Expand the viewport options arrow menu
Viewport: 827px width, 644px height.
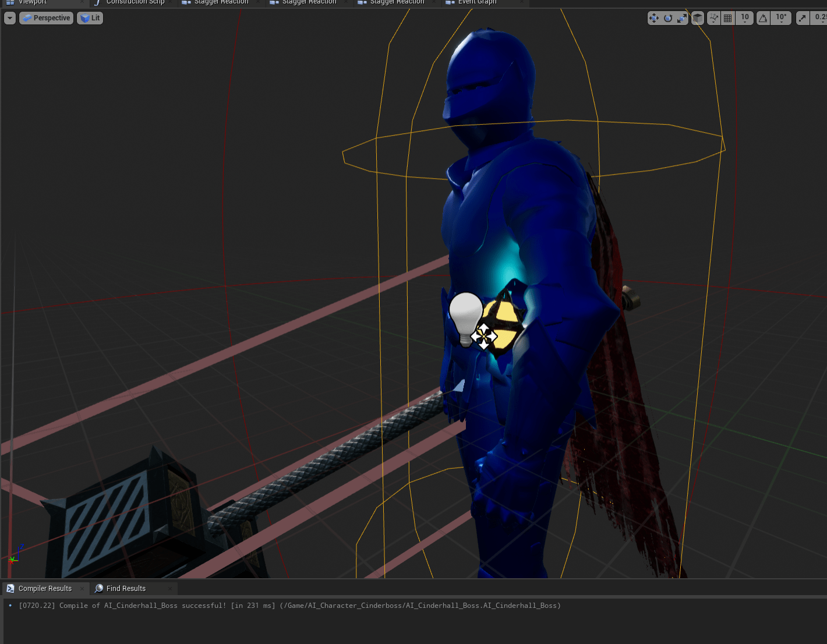9,18
